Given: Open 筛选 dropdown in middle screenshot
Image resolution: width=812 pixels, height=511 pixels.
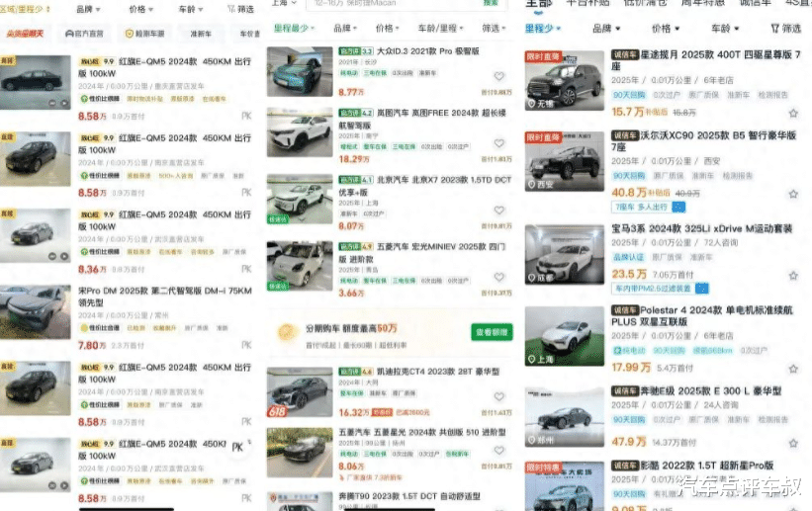Looking at the screenshot, I should pyautogui.click(x=494, y=28).
